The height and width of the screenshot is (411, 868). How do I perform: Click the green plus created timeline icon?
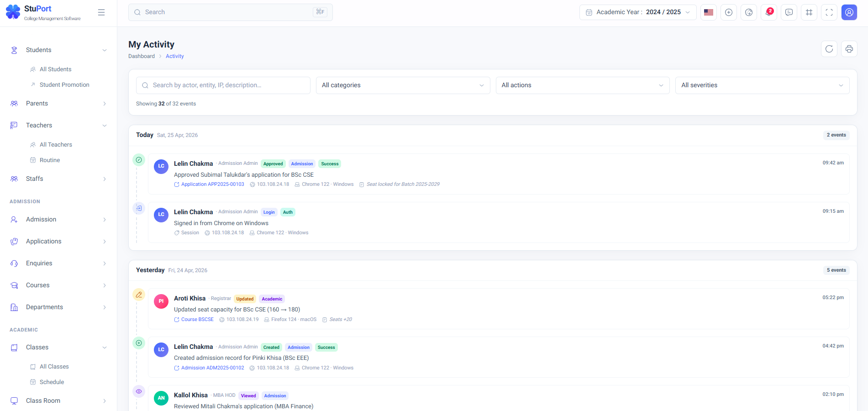pos(139,343)
